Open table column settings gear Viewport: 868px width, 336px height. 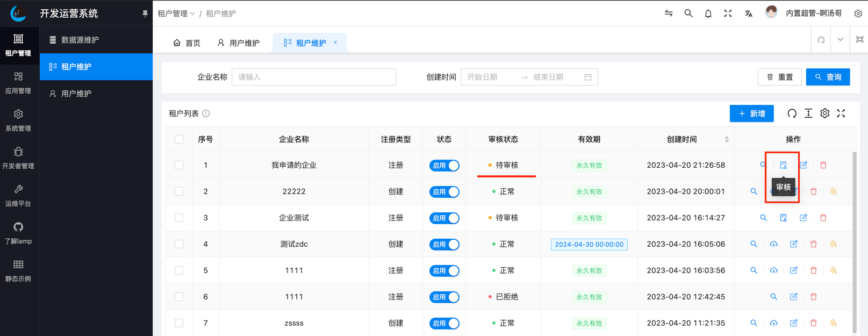(x=824, y=113)
